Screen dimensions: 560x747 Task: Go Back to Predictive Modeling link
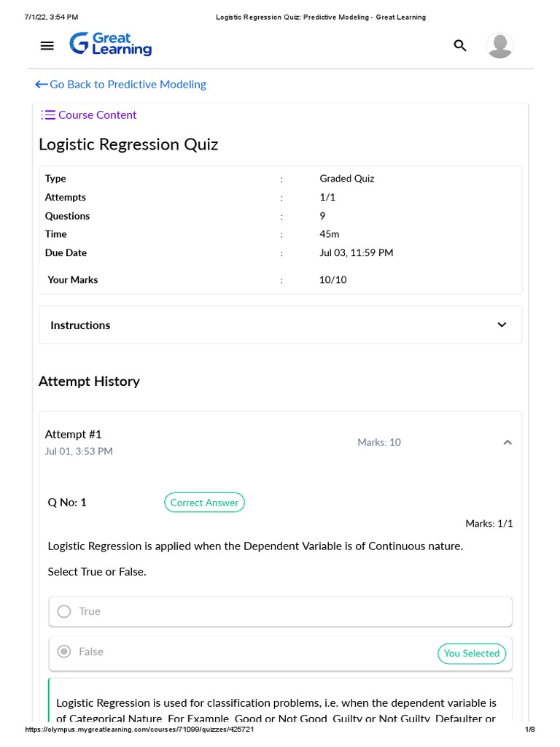pos(128,85)
